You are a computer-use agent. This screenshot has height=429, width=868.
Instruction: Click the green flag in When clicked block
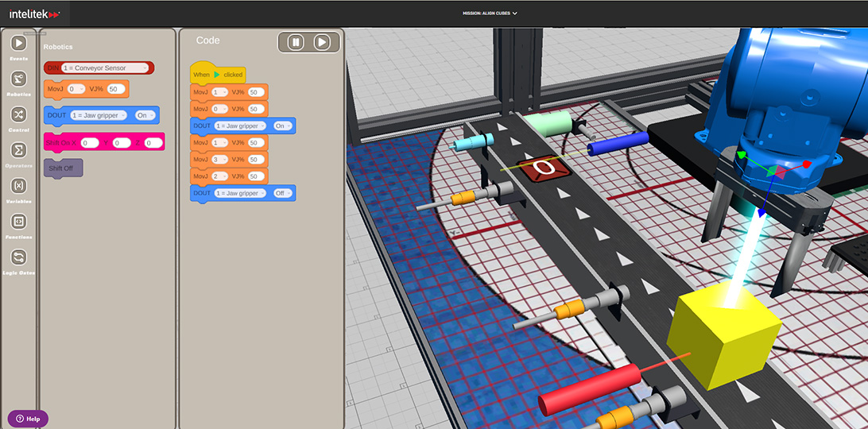(216, 74)
